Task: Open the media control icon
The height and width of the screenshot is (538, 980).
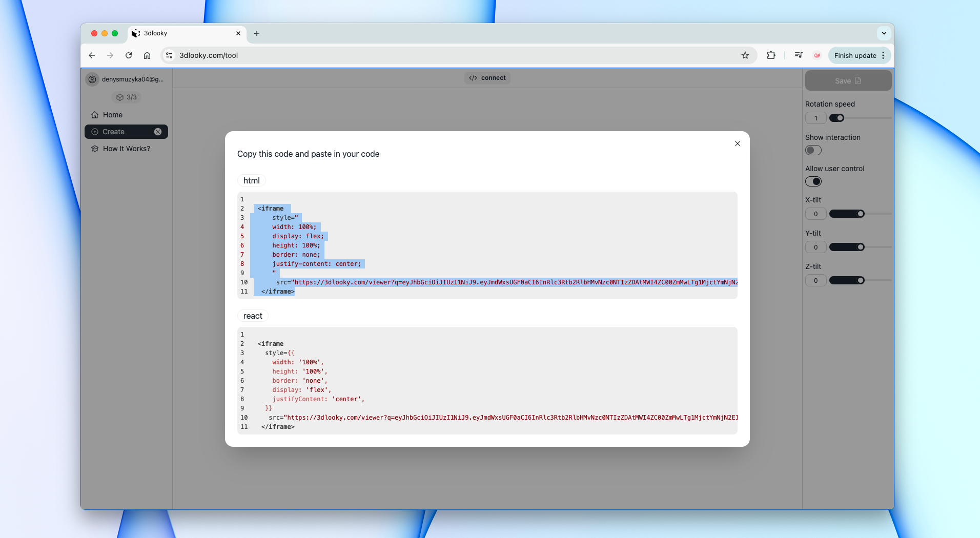Action: [x=799, y=55]
